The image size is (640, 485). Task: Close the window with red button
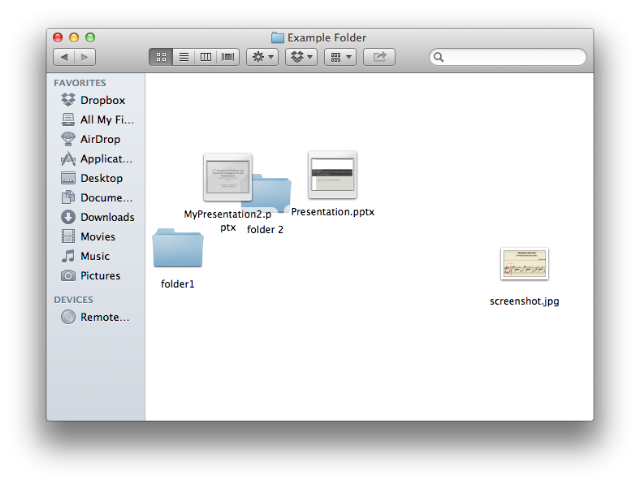[x=58, y=38]
